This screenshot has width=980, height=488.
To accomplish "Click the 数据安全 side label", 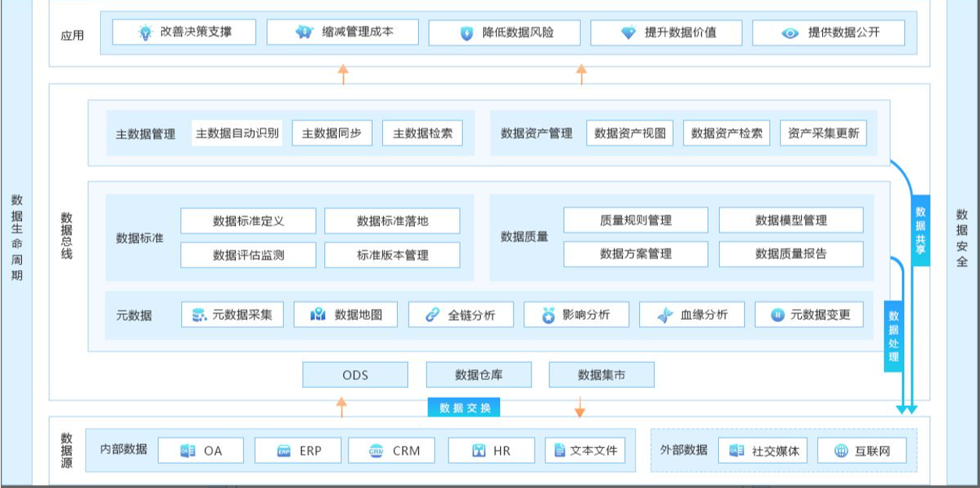I will (x=962, y=238).
